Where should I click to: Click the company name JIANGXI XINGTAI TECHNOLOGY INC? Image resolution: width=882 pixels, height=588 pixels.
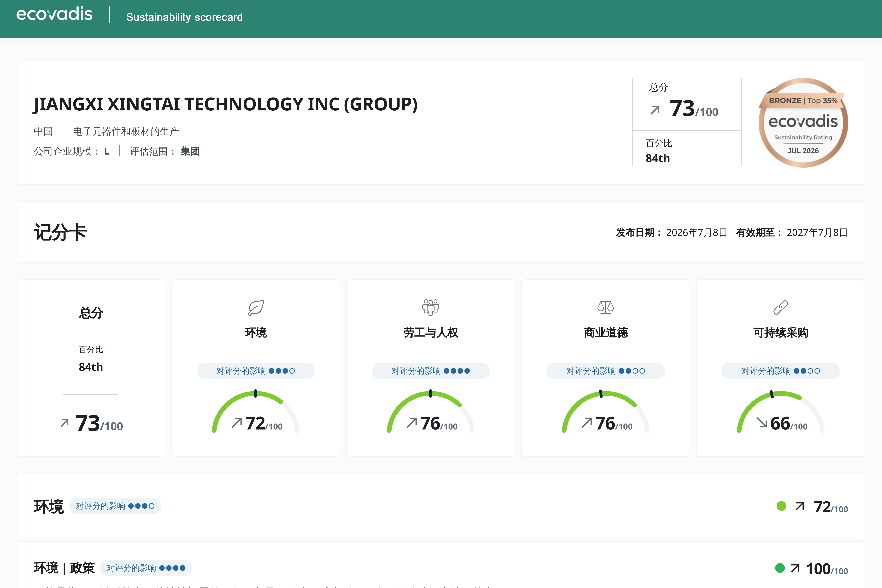(225, 104)
